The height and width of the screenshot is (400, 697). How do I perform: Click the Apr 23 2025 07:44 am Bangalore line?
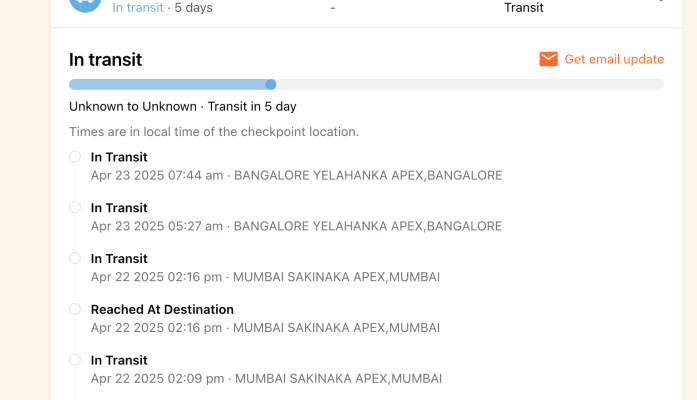click(x=296, y=176)
